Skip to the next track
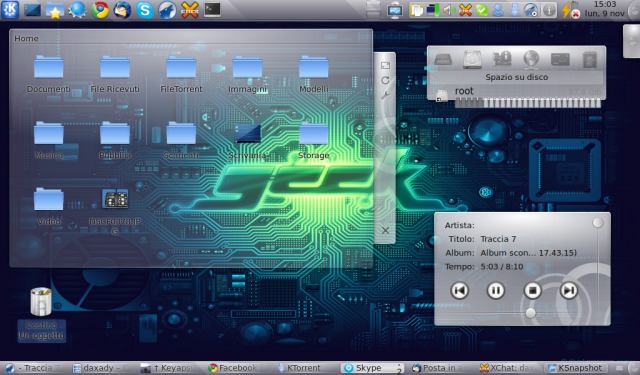Image resolution: width=640 pixels, height=375 pixels. 569,291
